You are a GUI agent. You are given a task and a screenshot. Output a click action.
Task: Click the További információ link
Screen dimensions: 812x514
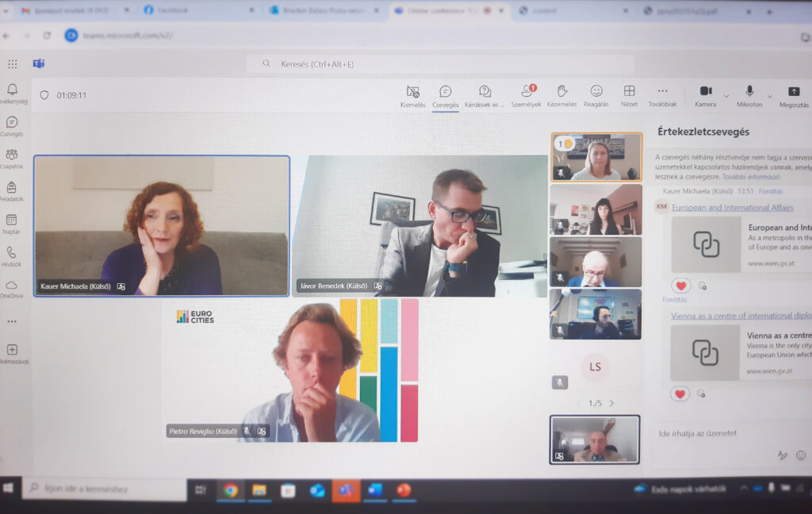[750, 177]
